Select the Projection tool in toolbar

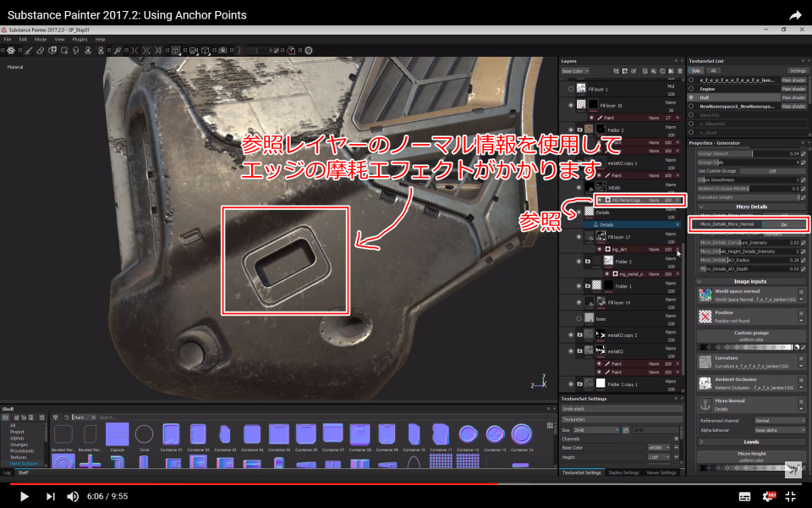tap(52, 50)
